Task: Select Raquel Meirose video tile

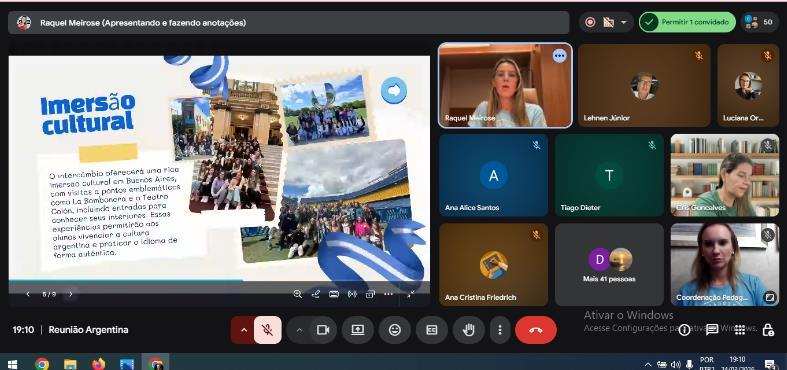Action: click(x=505, y=85)
